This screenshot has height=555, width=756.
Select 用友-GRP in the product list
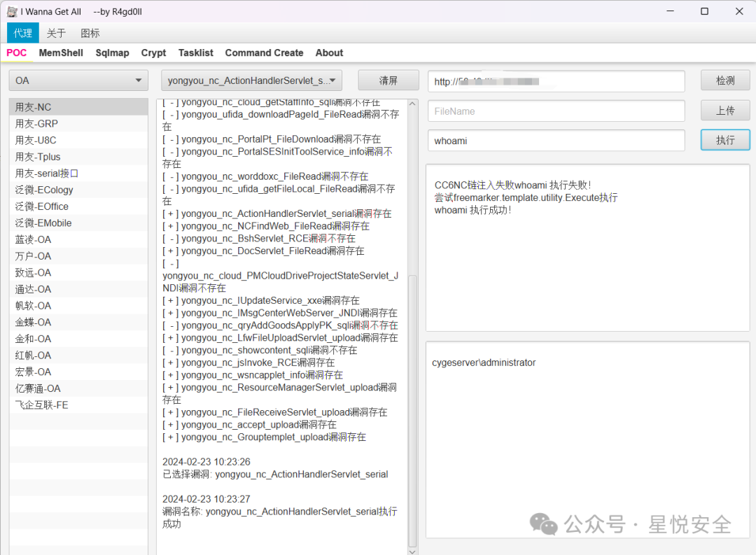pos(78,124)
